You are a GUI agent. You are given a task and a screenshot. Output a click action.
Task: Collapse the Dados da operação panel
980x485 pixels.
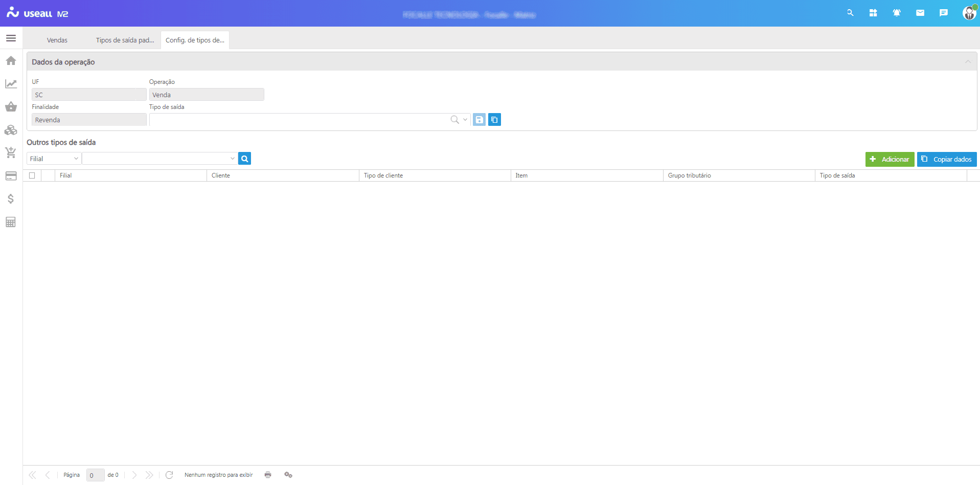tap(968, 61)
